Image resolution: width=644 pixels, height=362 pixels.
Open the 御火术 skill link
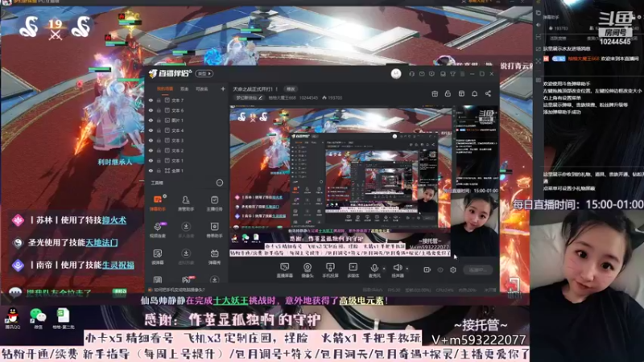[114, 220]
